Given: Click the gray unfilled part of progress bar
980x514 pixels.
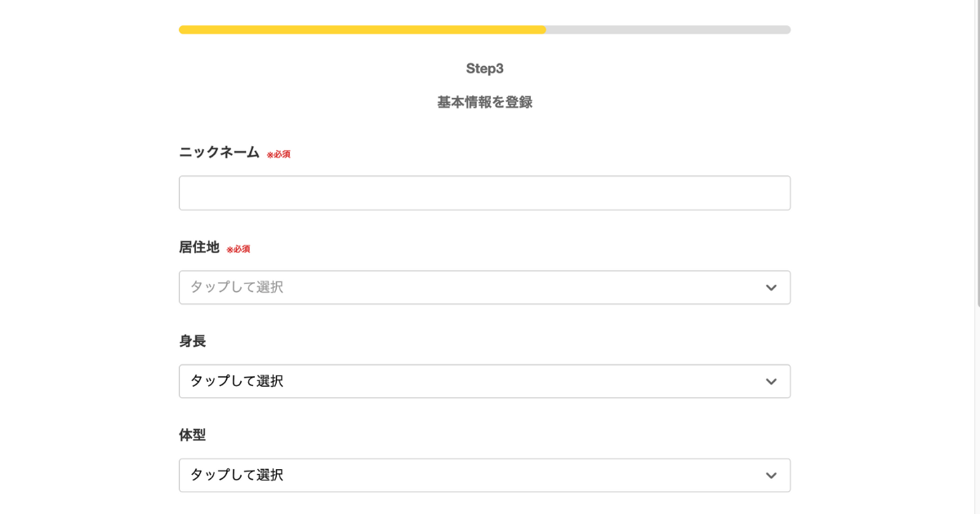Looking at the screenshot, I should point(668,30).
